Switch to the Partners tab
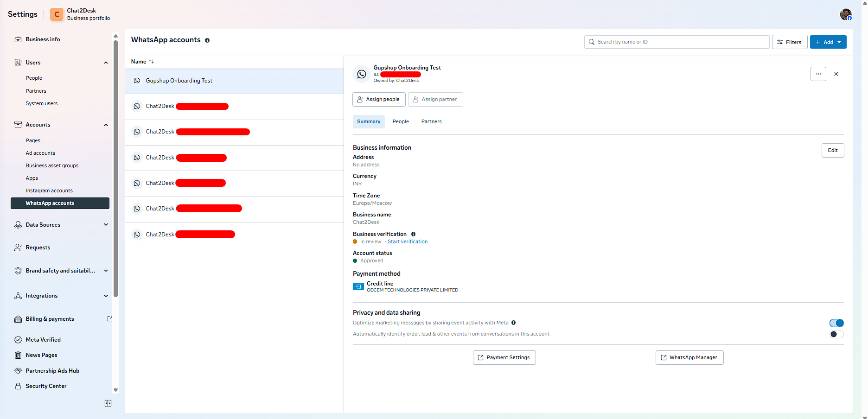 point(431,121)
